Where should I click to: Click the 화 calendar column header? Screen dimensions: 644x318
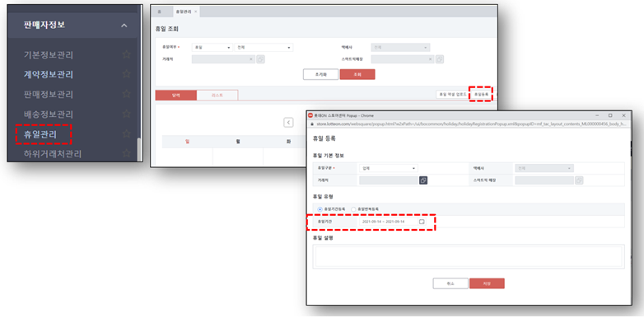288,142
